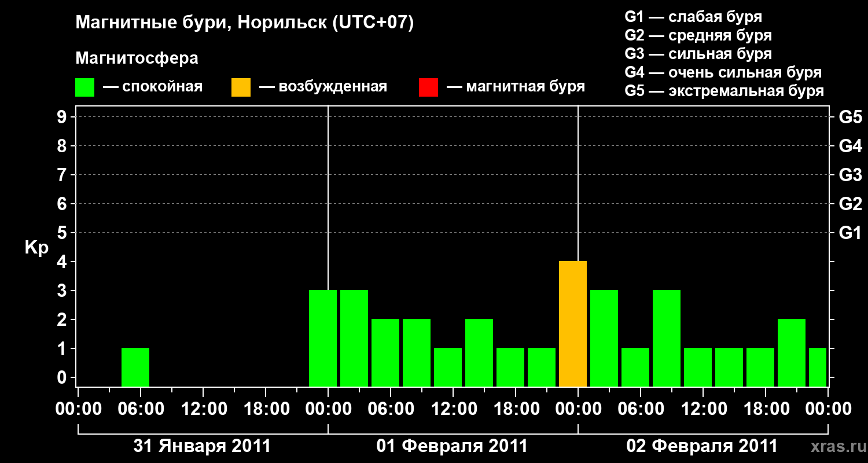Click the right-axis 'G1' label
The height and width of the screenshot is (463, 868).
(x=851, y=233)
